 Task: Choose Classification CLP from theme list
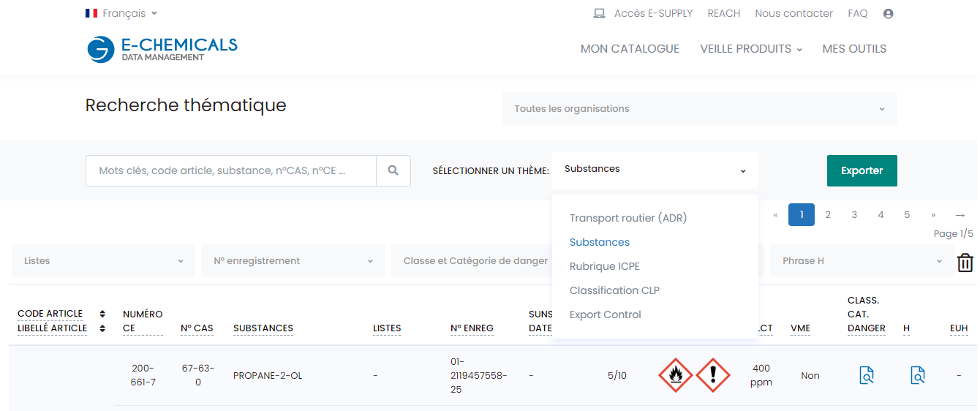pos(614,290)
